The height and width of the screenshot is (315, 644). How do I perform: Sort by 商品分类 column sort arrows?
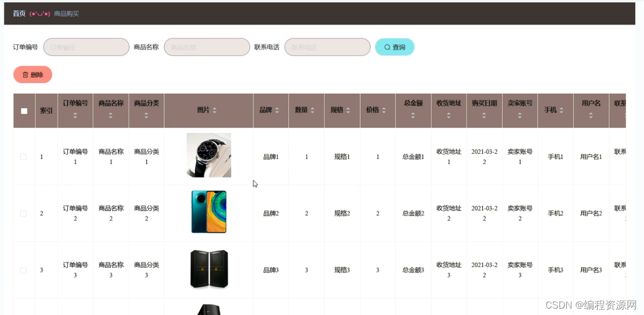pos(146,115)
